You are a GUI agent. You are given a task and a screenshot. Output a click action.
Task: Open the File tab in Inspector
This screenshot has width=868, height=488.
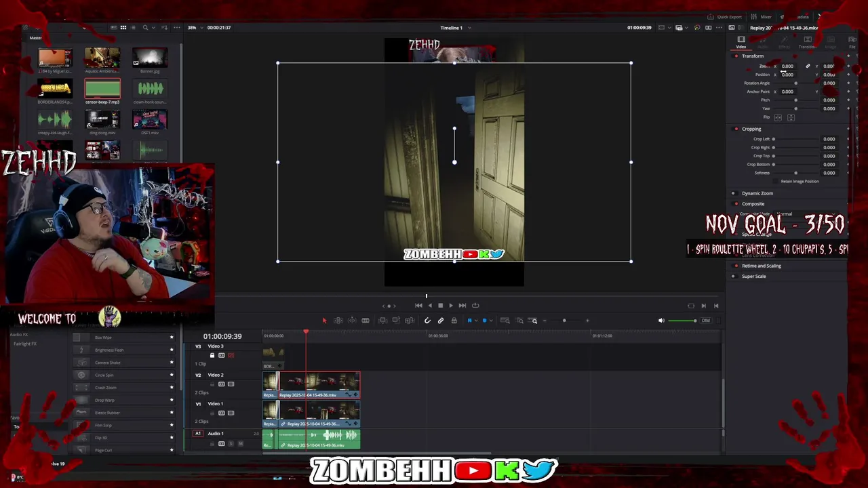[852, 42]
